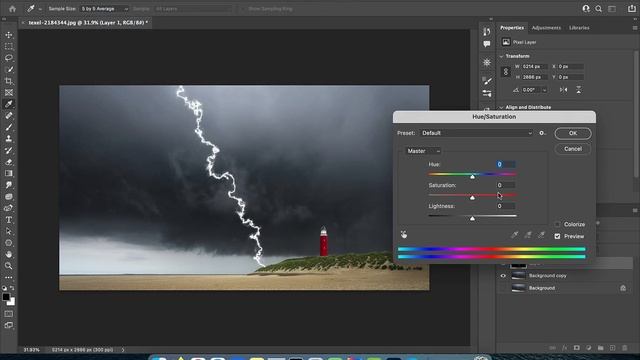Click the Home icon in options bar
This screenshot has height=360, width=640.
coord(12,9)
